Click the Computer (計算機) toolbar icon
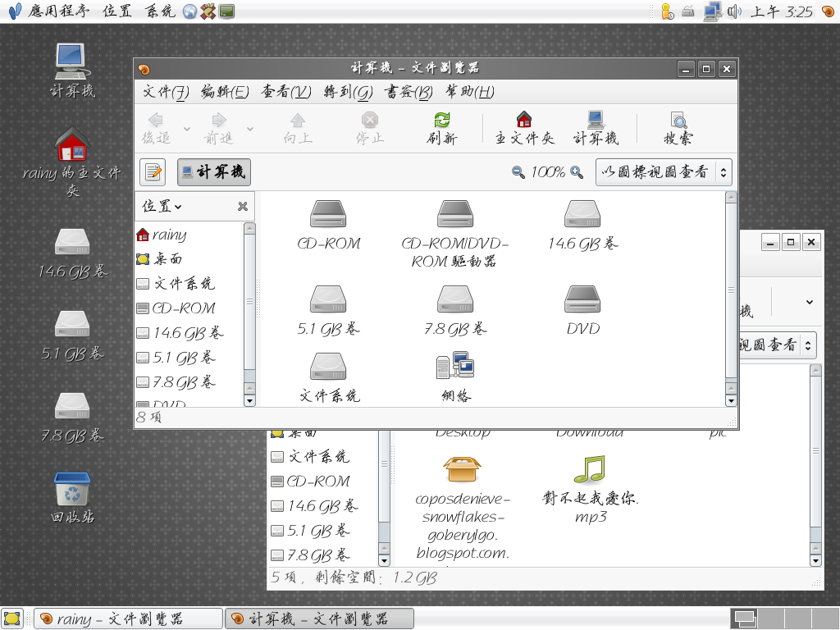840x630 pixels. (596, 128)
